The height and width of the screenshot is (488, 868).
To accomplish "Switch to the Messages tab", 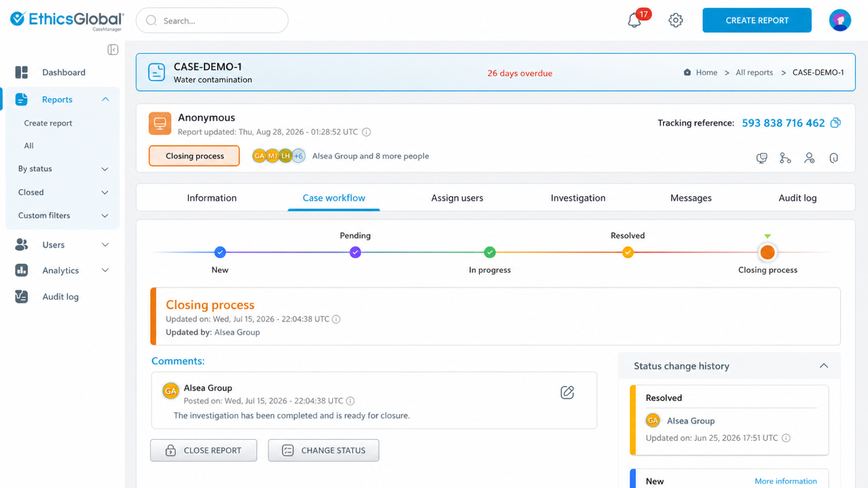I will [x=691, y=198].
